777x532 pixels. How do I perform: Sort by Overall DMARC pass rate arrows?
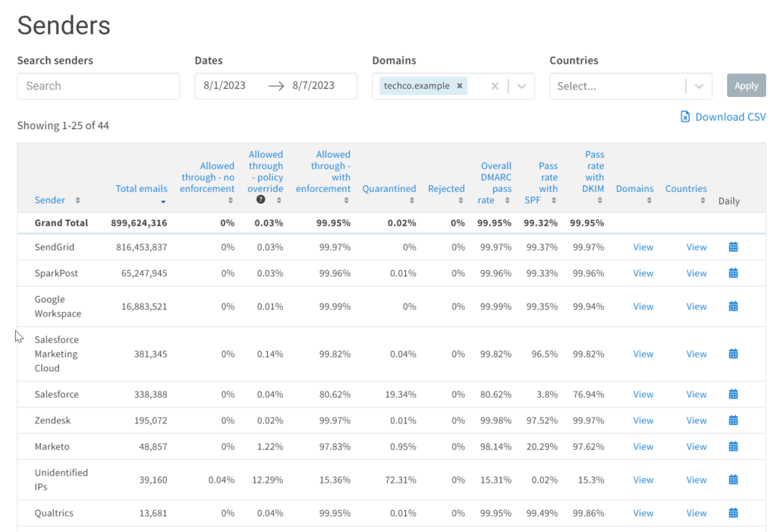coord(508,200)
